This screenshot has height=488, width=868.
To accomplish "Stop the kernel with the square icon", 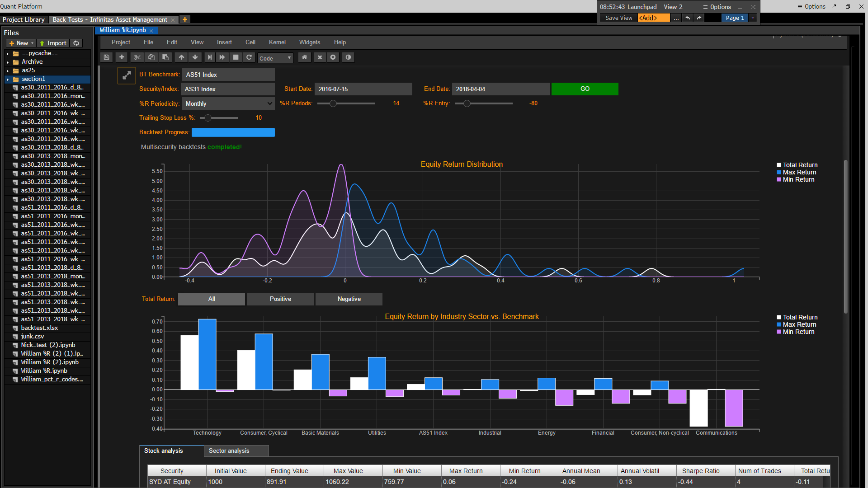I will (236, 57).
